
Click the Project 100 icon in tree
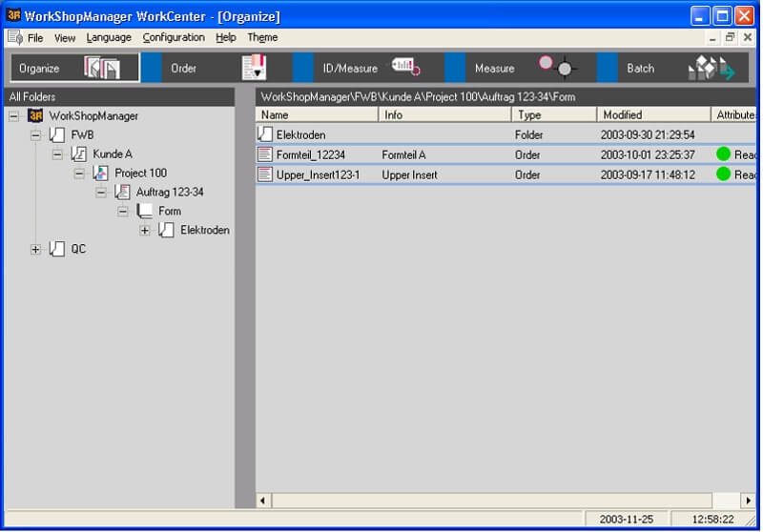pyautogui.click(x=100, y=174)
